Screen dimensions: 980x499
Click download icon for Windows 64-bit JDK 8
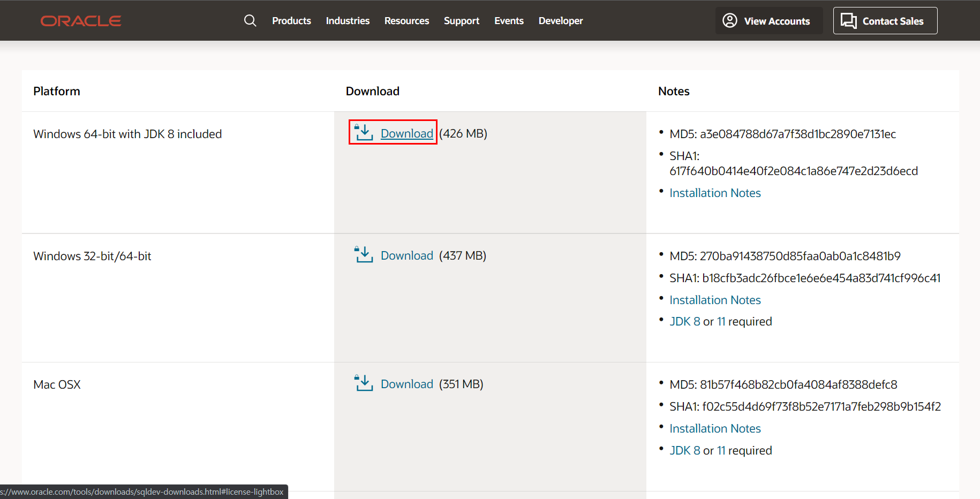tap(364, 132)
